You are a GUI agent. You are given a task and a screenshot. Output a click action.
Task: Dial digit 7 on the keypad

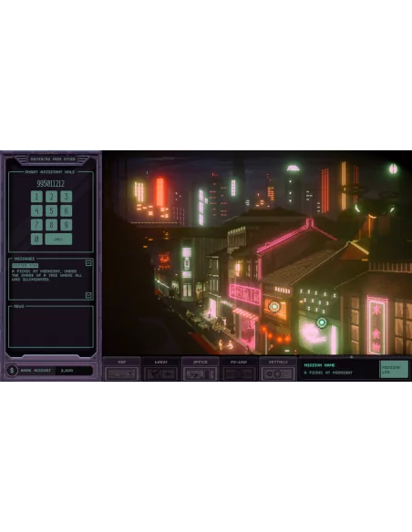[x=36, y=225]
